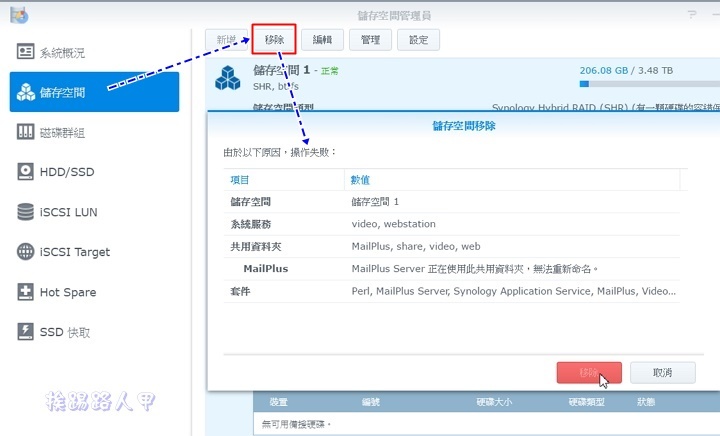Click the iSCSI Target globe icon
720x436 pixels.
[25, 252]
